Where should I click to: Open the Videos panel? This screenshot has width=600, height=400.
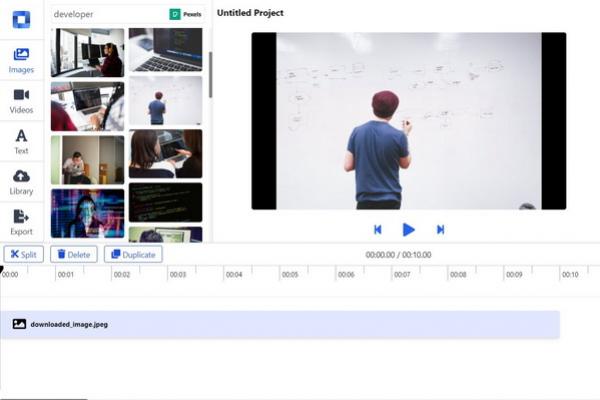(x=21, y=101)
